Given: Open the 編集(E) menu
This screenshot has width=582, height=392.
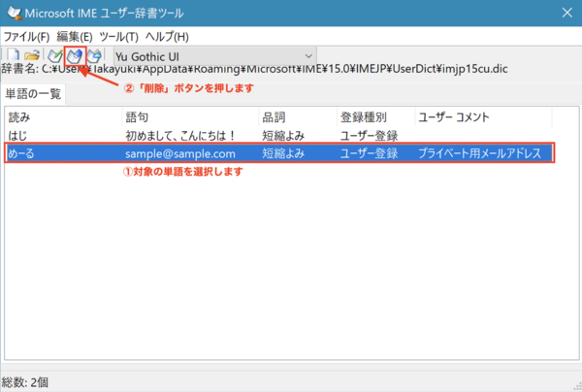Looking at the screenshot, I should (75, 37).
